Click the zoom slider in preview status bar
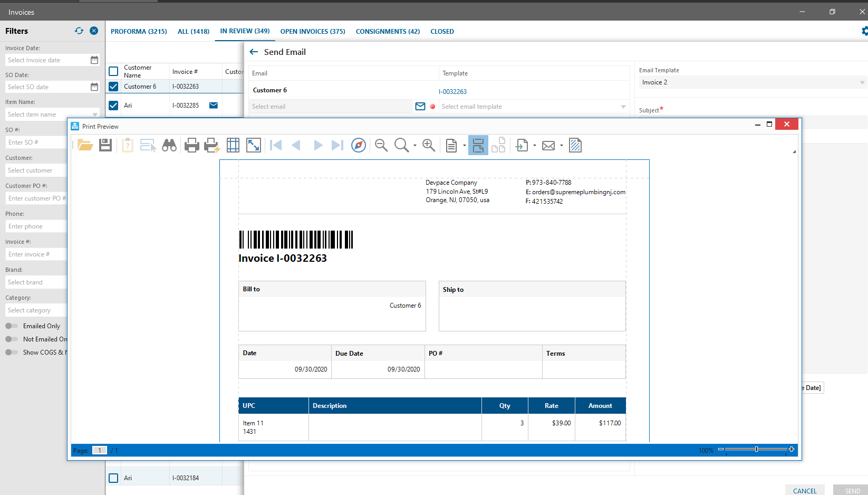The height and width of the screenshot is (495, 868). point(756,449)
